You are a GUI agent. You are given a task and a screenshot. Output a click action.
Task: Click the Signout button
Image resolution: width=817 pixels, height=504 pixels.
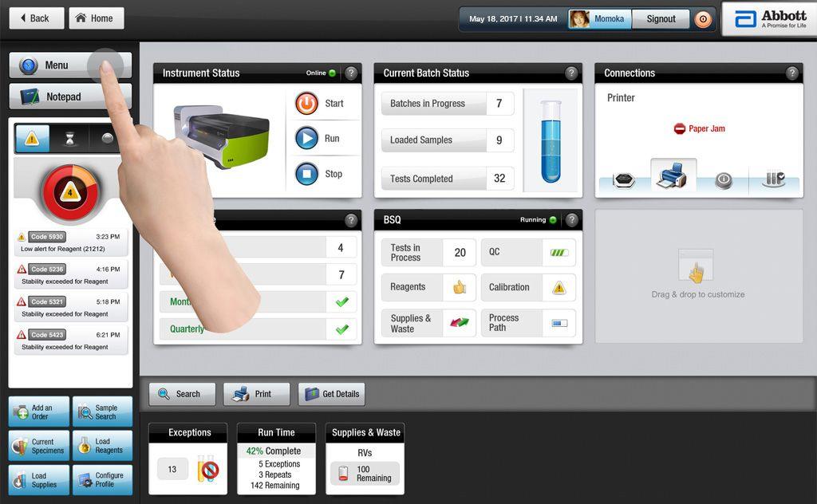point(661,19)
